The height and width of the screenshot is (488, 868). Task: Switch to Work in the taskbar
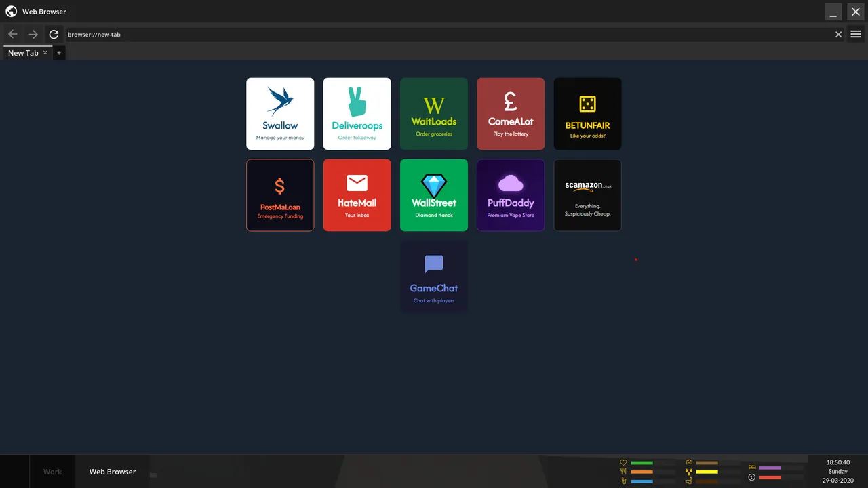point(52,472)
